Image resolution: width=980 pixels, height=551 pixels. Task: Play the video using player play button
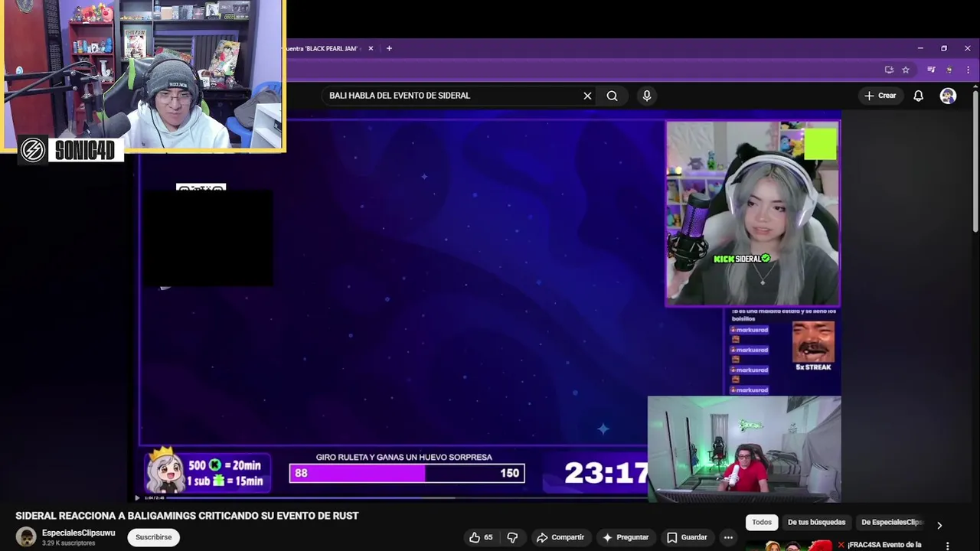(x=137, y=497)
